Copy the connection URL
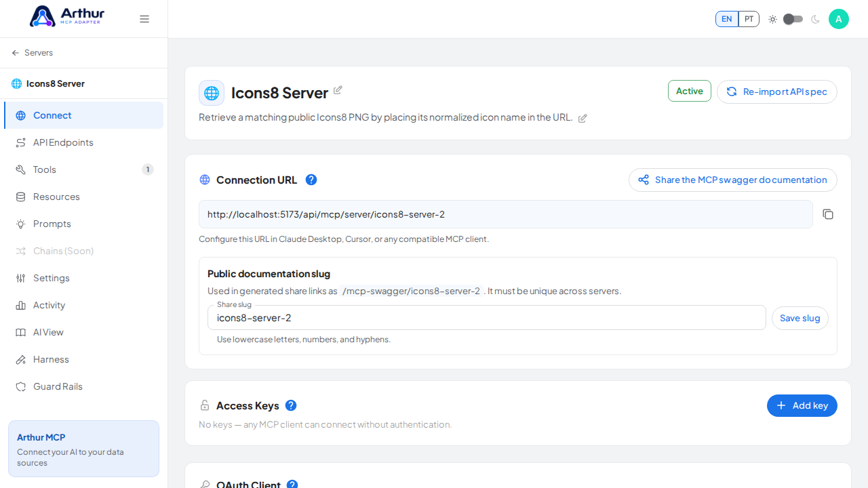Image resolution: width=868 pixels, height=488 pixels. click(828, 214)
